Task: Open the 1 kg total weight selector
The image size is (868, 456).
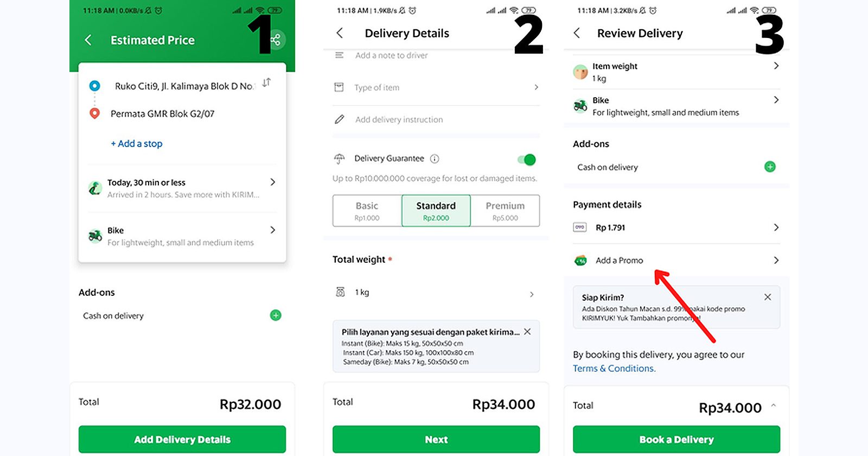Action: click(x=437, y=293)
